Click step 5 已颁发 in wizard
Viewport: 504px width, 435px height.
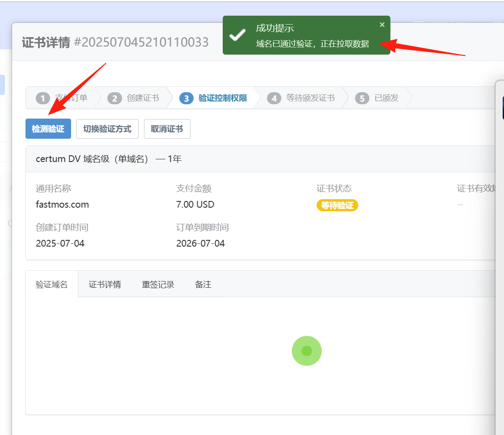378,98
